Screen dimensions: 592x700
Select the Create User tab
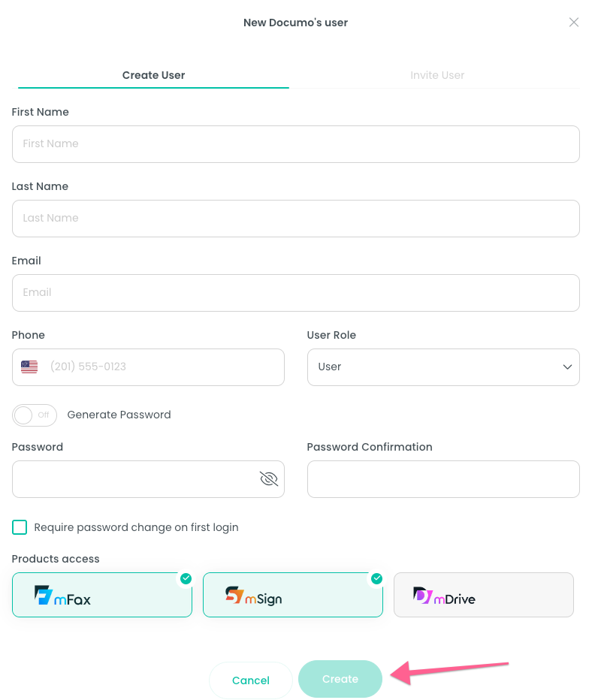[x=153, y=75]
